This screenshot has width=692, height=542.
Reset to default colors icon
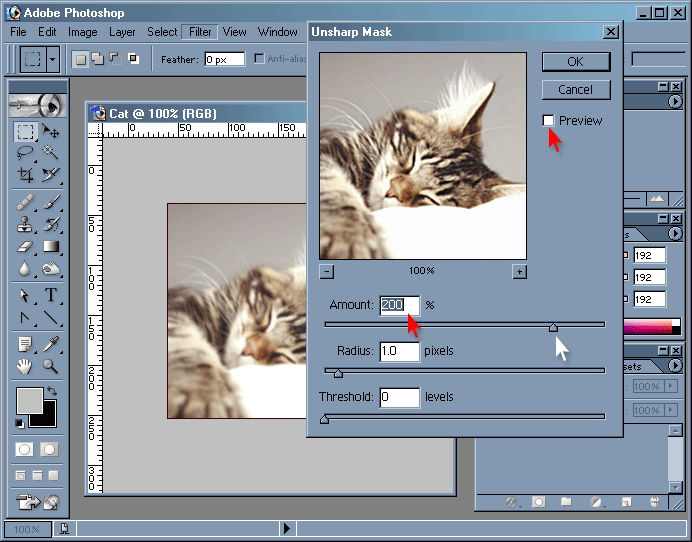pos(19,423)
